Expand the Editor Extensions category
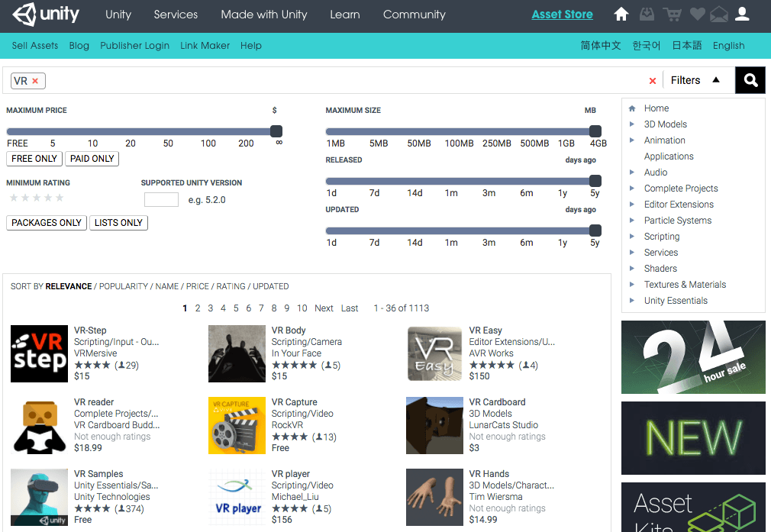The image size is (771, 532). pos(631,205)
